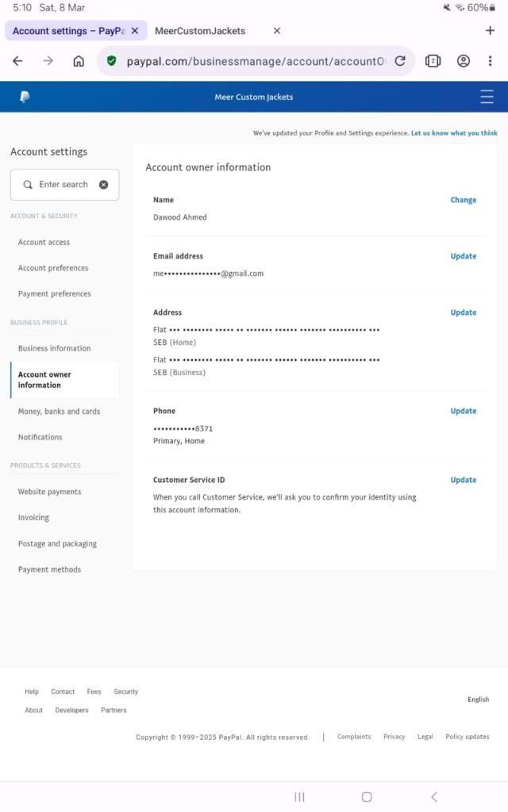Switch to MeerCustomJackets browser tab
Image resolution: width=508 pixels, height=812 pixels.
tap(200, 31)
